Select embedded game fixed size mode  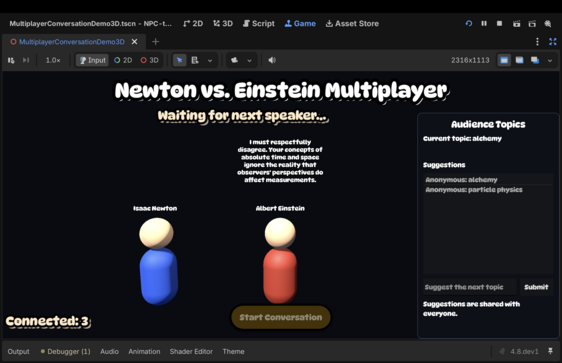[x=504, y=60]
